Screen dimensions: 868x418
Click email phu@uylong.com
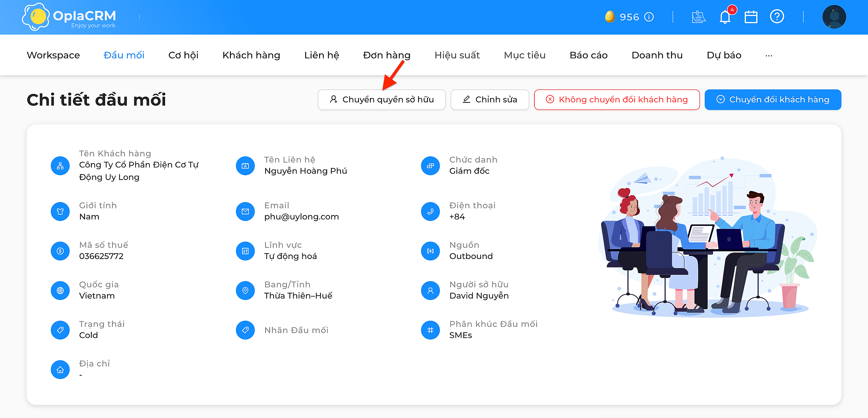[x=301, y=217]
